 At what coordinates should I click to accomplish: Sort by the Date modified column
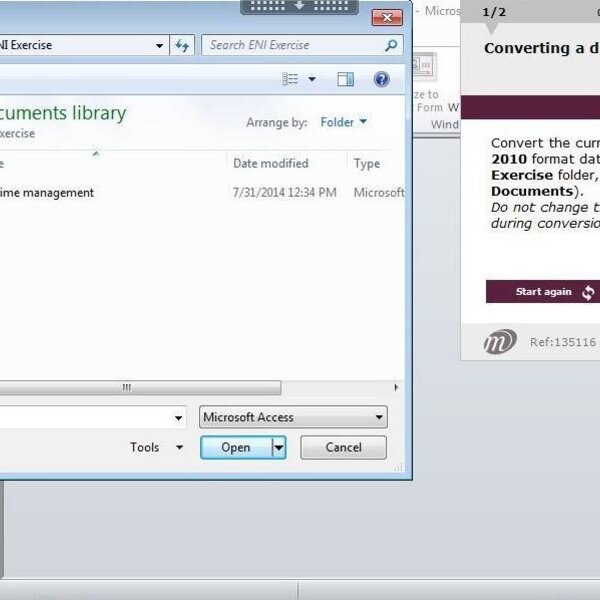[271, 163]
